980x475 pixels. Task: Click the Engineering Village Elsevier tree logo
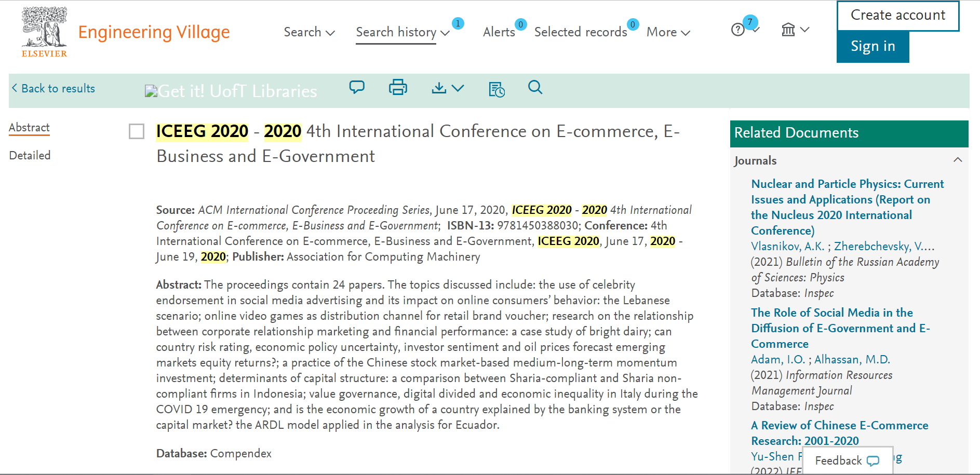[44, 29]
